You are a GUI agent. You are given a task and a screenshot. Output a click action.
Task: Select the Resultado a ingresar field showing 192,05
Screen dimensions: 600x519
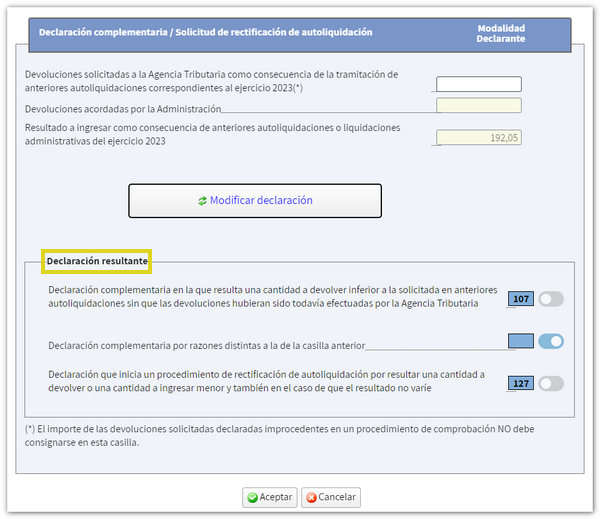(479, 138)
